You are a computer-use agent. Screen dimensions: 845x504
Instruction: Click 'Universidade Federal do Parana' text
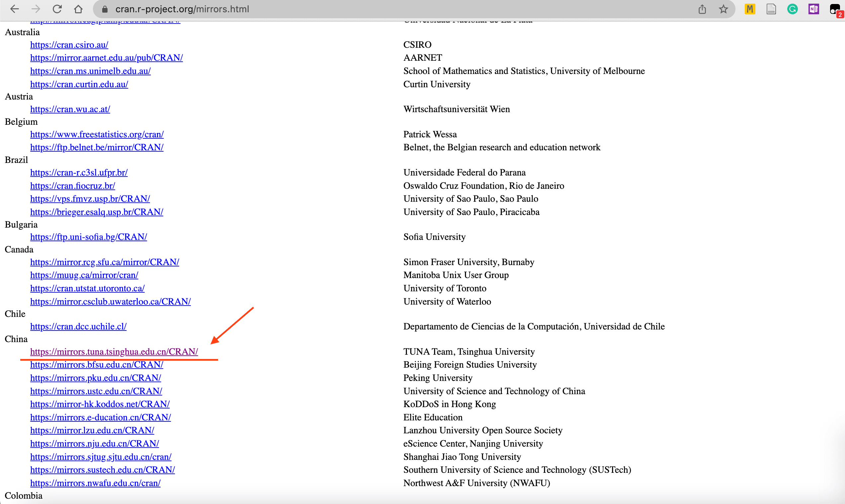click(x=464, y=173)
